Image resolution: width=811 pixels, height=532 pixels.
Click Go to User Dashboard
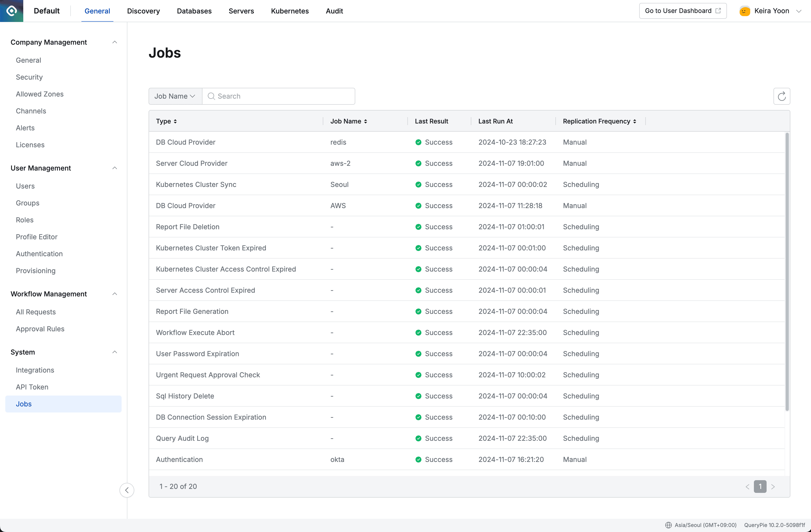click(678, 11)
